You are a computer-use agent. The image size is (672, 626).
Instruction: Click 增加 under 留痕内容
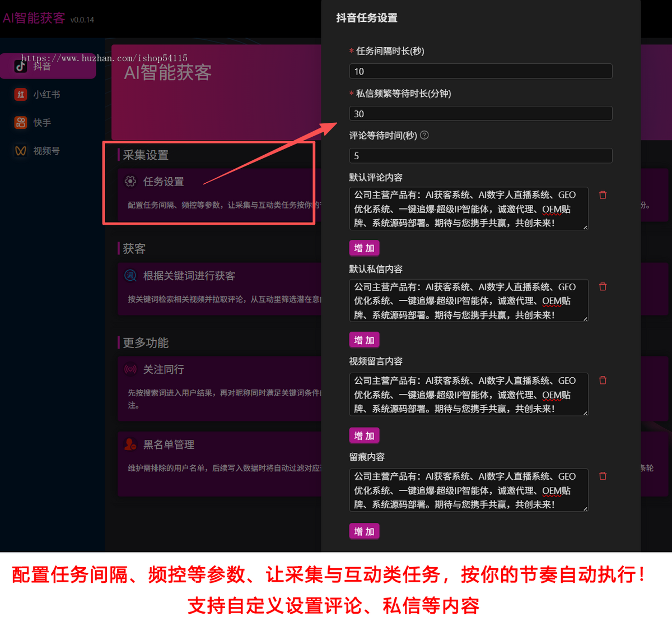pos(364,531)
